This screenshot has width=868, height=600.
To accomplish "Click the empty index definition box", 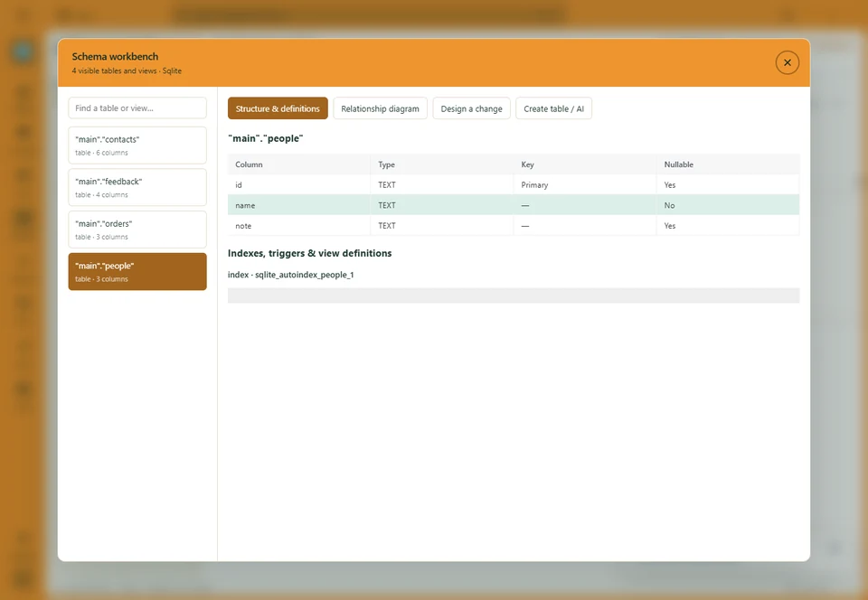I will (514, 295).
